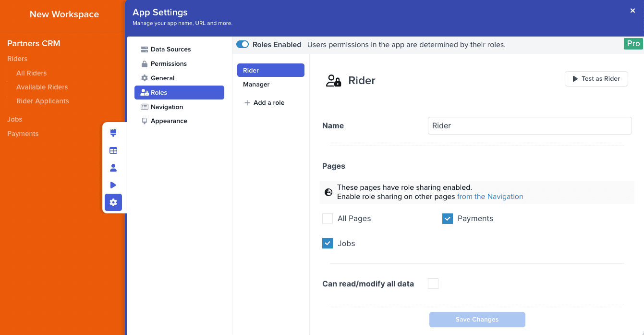Check the All Pages checkbox
Screen dimensions: 644x335
pos(328,219)
